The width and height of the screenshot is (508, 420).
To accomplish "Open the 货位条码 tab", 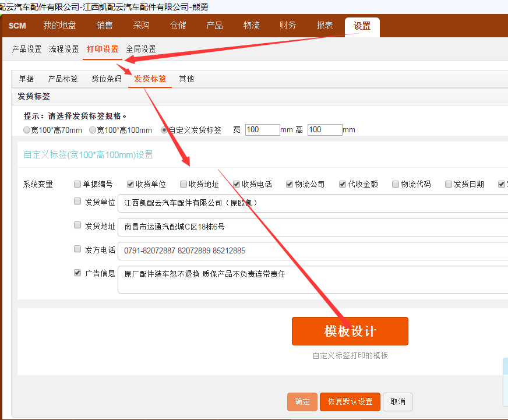I will [106, 79].
